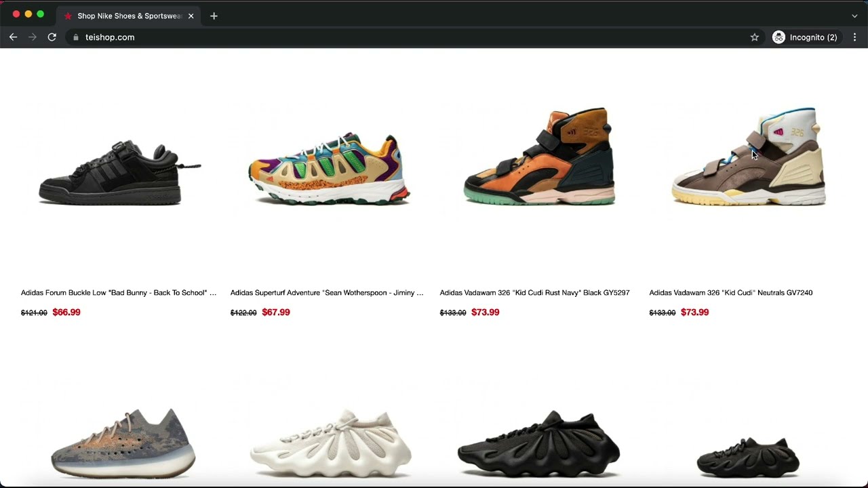Open Adidas Vadawam 326 Kid Cudi Neutrals link

pyautogui.click(x=730, y=293)
